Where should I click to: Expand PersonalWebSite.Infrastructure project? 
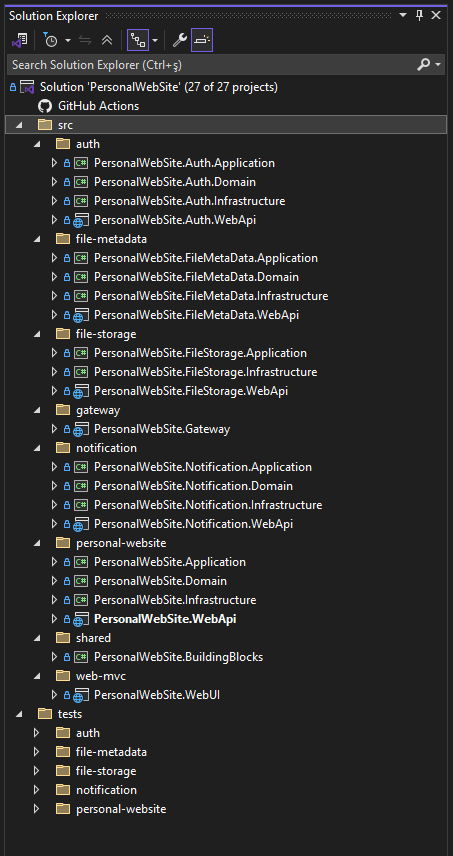pos(54,600)
